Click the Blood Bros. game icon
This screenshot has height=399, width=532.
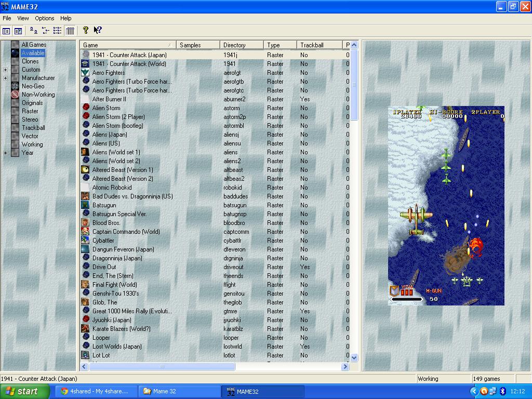tap(85, 222)
